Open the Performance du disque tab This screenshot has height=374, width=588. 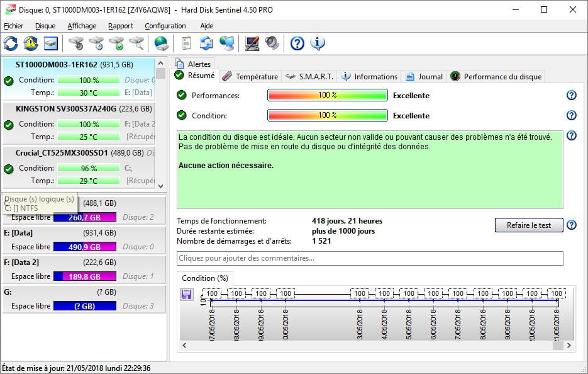pyautogui.click(x=497, y=77)
